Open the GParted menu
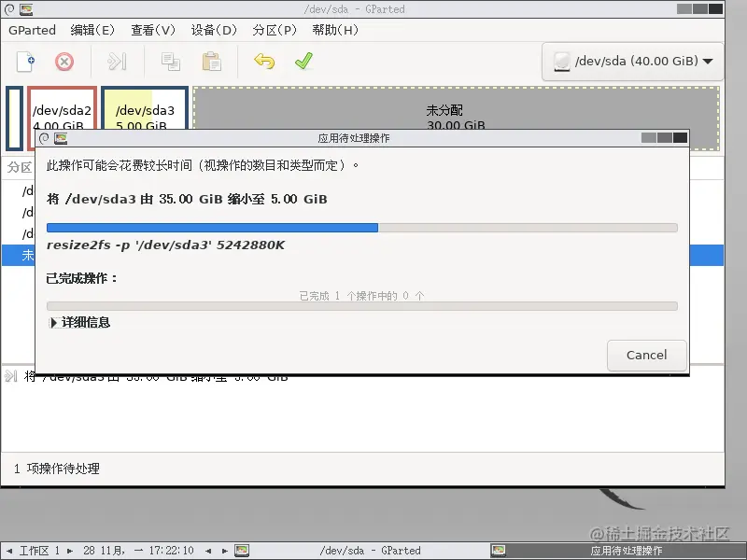The height and width of the screenshot is (560, 747). [32, 30]
